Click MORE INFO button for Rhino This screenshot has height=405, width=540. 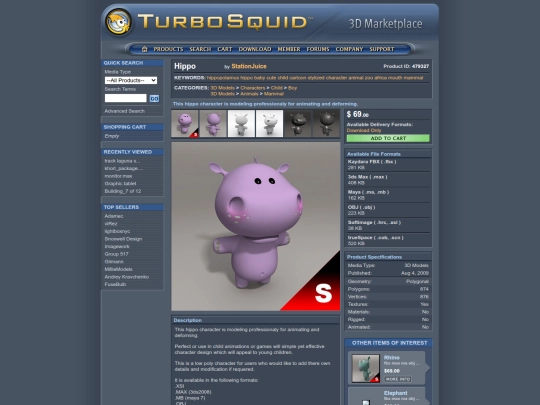click(x=398, y=379)
